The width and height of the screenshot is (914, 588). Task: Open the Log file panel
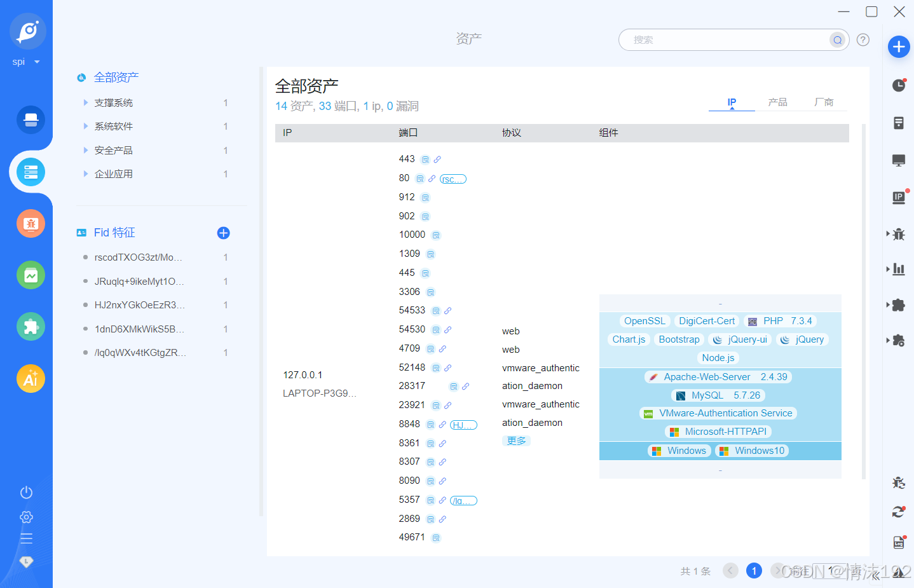(899, 542)
